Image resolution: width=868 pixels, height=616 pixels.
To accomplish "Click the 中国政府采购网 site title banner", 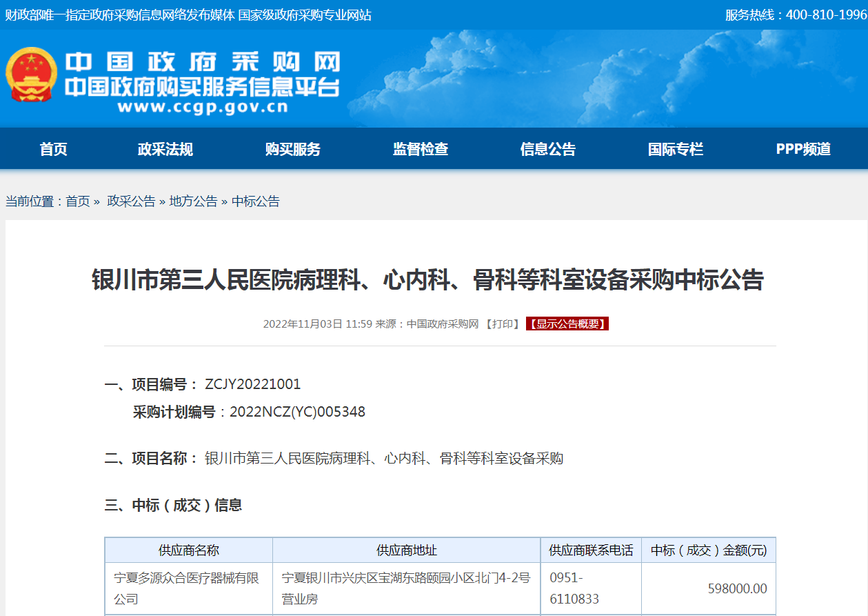I will point(203,63).
